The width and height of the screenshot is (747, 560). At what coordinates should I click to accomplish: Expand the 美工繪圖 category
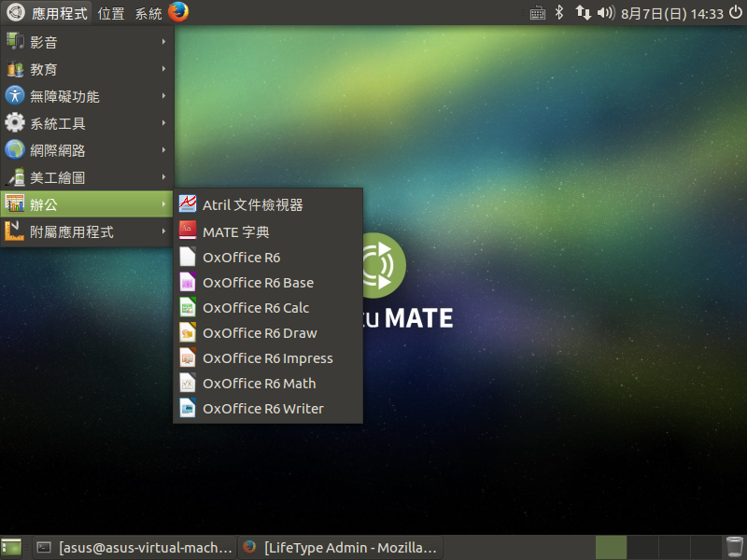click(x=87, y=177)
